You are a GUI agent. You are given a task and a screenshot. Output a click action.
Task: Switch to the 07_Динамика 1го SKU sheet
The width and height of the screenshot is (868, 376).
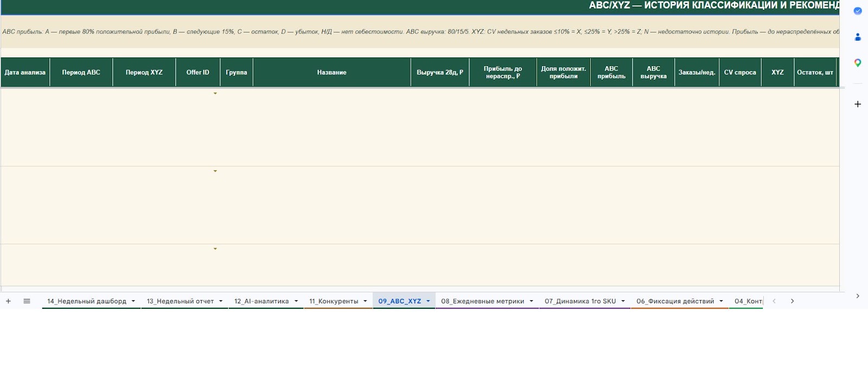click(x=580, y=301)
